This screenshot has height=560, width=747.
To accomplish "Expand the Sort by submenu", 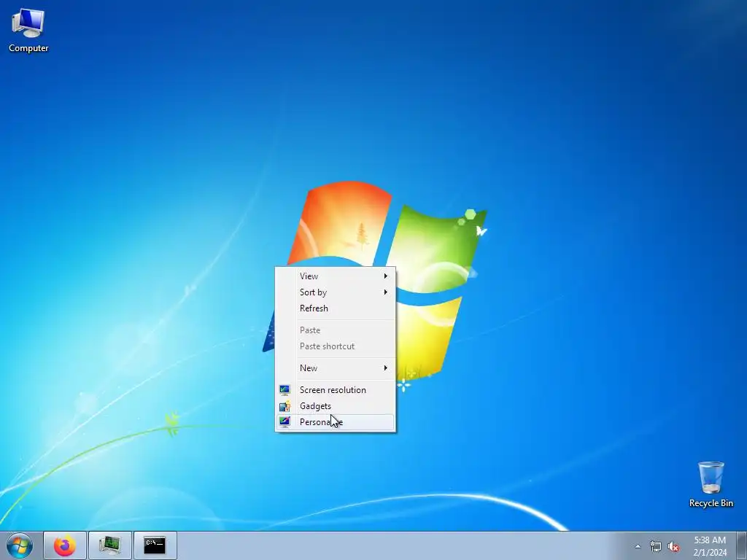I will 336,292.
